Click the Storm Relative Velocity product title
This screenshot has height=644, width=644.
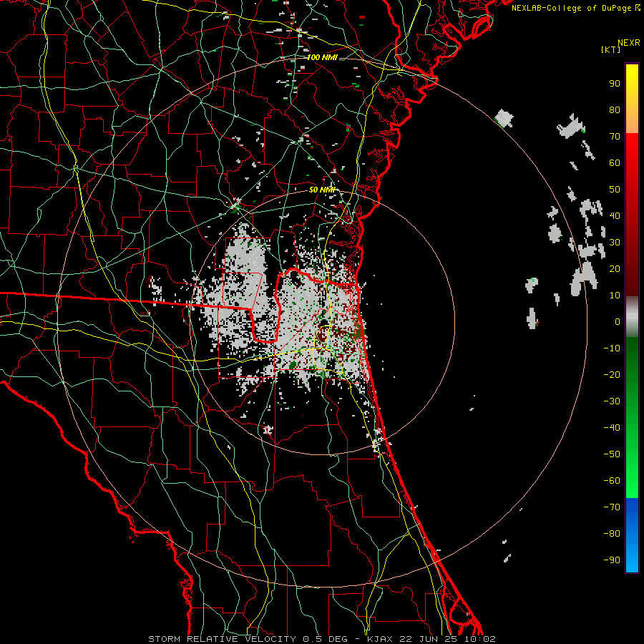222,639
